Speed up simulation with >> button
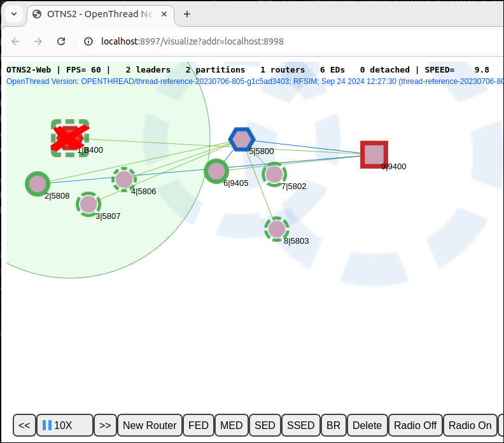The height and width of the screenshot is (443, 504). tap(105, 425)
